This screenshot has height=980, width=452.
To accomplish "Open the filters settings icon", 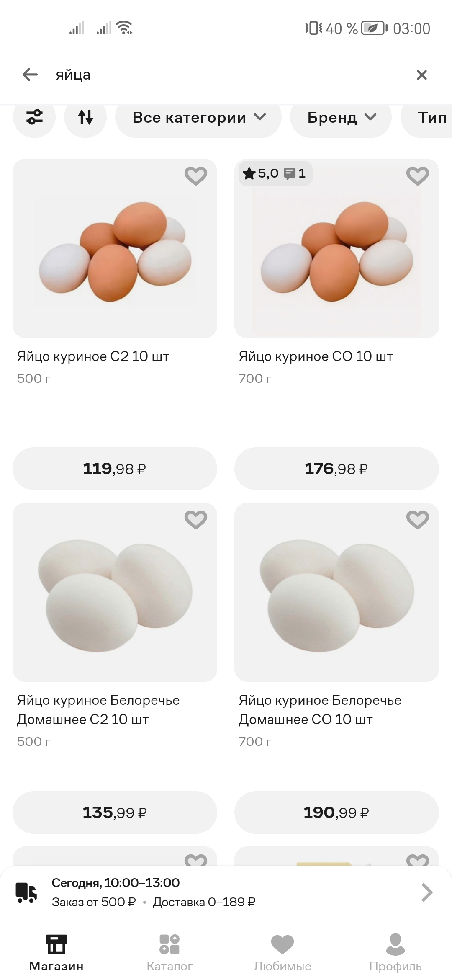I will pos(34,117).
